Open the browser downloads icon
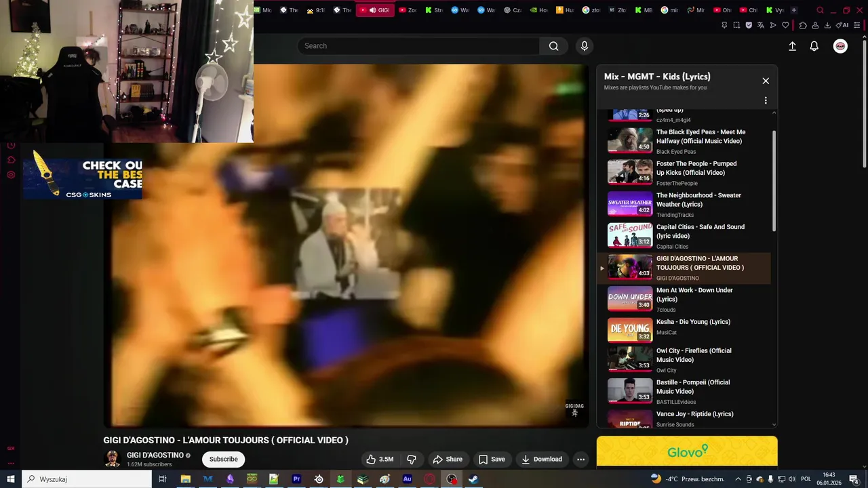Viewport: 868px width, 488px height. (x=827, y=25)
